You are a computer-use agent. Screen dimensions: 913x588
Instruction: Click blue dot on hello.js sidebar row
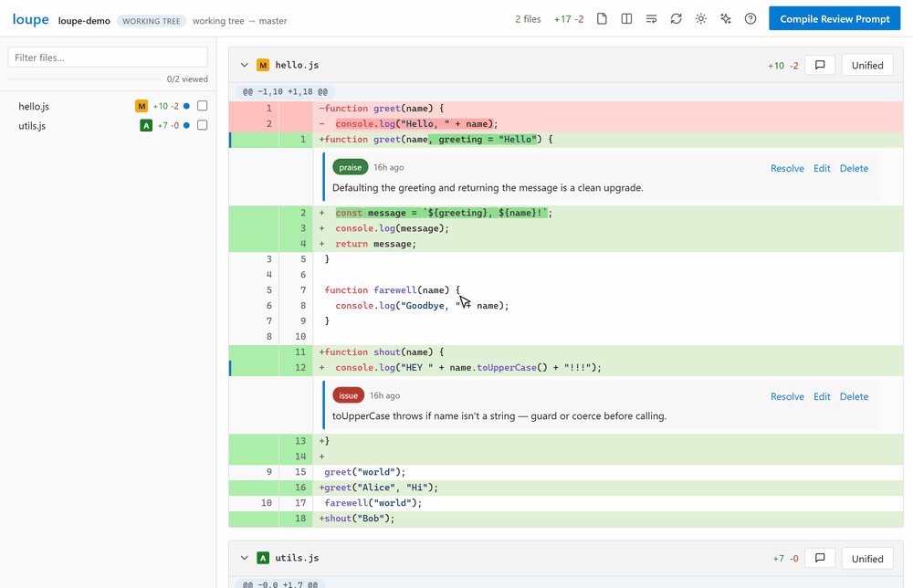coord(186,106)
